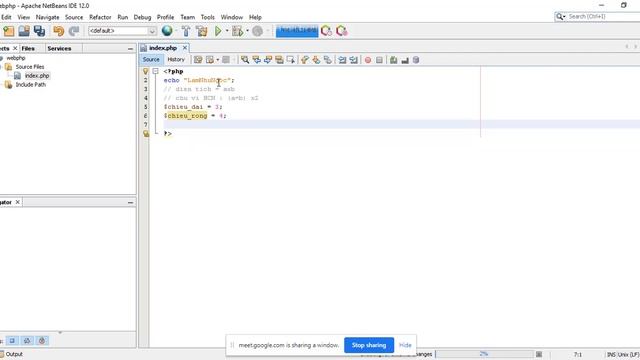Click the Redo arrow icon
Viewport: 640px width, 360px height.
coord(74,31)
